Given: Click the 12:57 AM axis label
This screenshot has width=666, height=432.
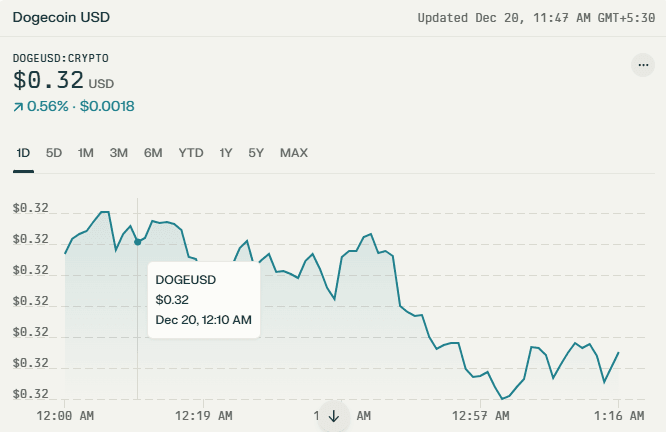Looking at the screenshot, I should pyautogui.click(x=480, y=415).
